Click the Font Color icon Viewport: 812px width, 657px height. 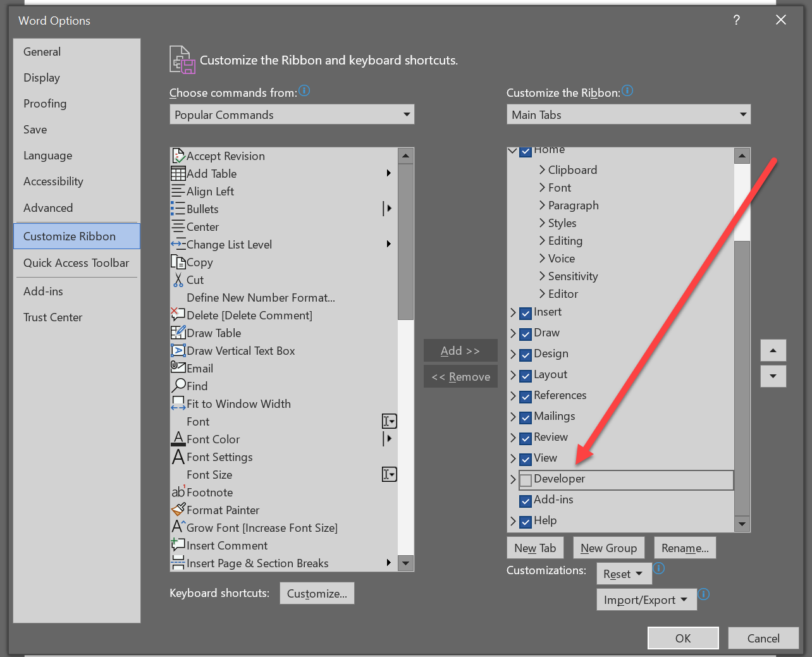pyautogui.click(x=177, y=439)
